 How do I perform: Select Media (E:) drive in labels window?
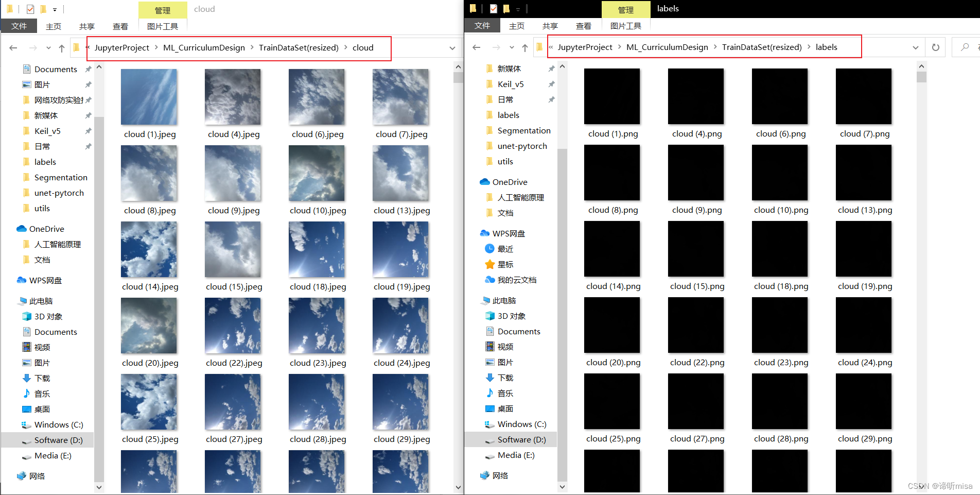click(x=510, y=455)
